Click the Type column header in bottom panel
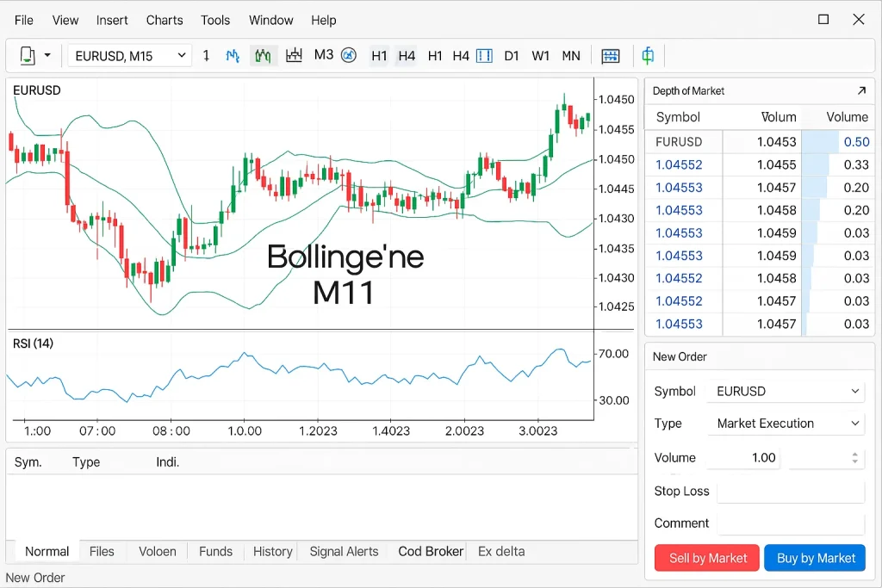882x588 pixels. coord(86,462)
